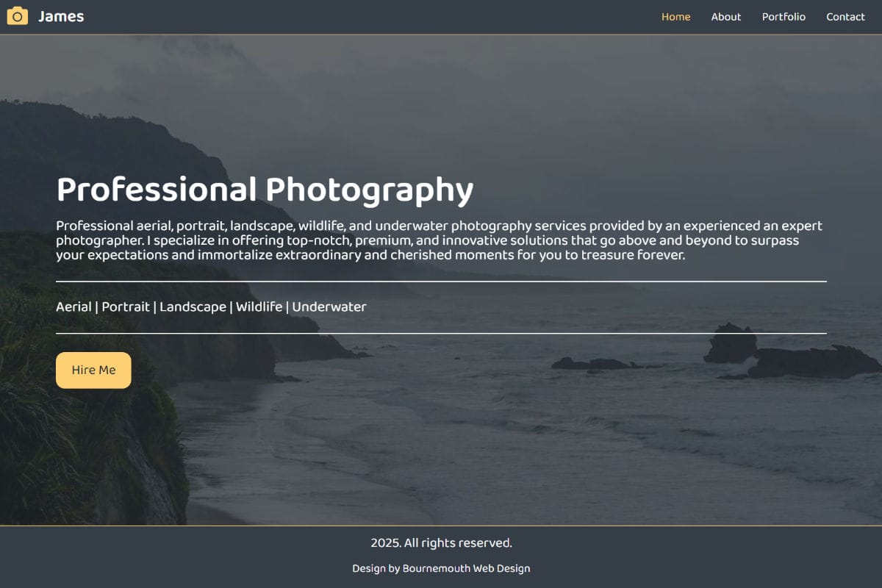Select the Underwater photography category

(329, 306)
